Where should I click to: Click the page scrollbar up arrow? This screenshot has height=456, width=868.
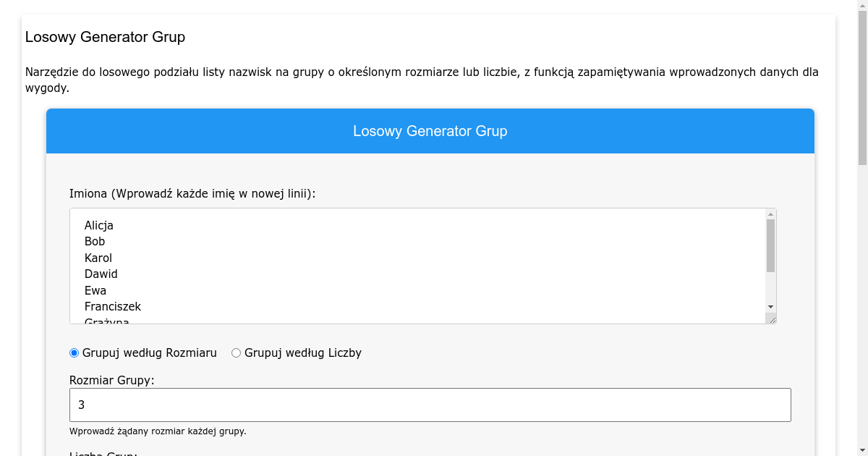[862, 6]
